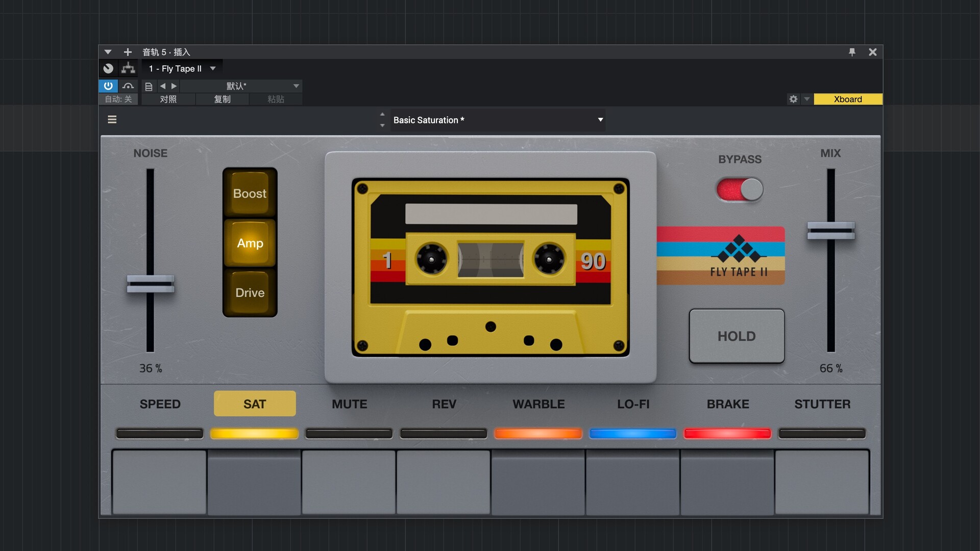980x551 pixels.
Task: Select the LO-FI effect tab
Action: point(633,404)
